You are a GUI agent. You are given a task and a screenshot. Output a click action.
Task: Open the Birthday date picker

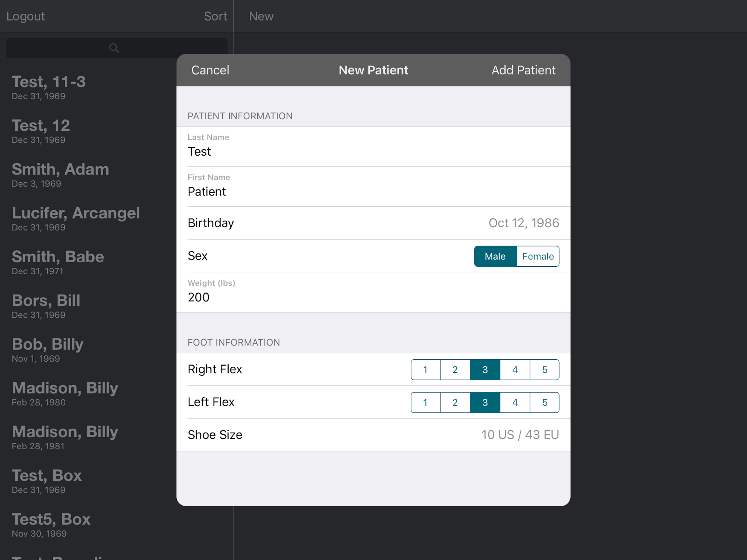pyautogui.click(x=373, y=223)
